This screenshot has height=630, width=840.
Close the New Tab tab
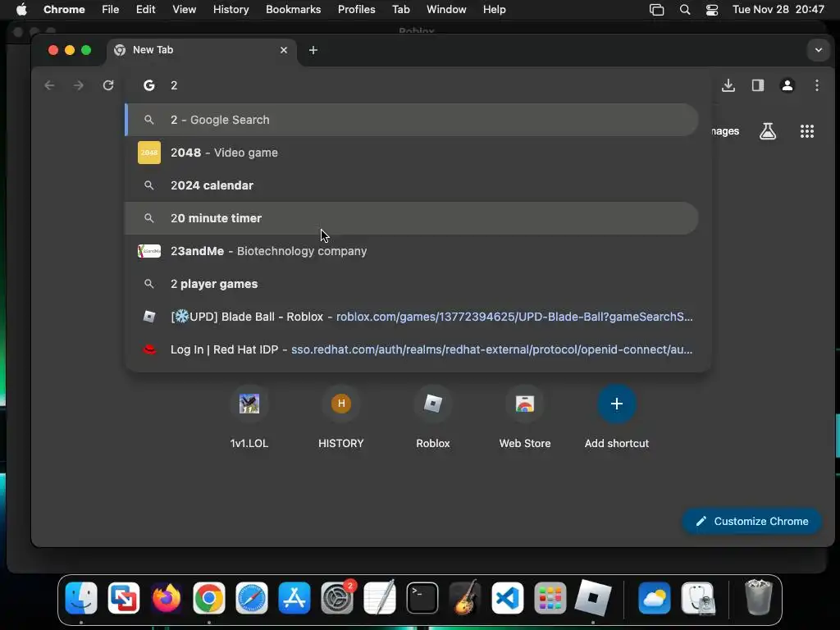pyautogui.click(x=284, y=50)
